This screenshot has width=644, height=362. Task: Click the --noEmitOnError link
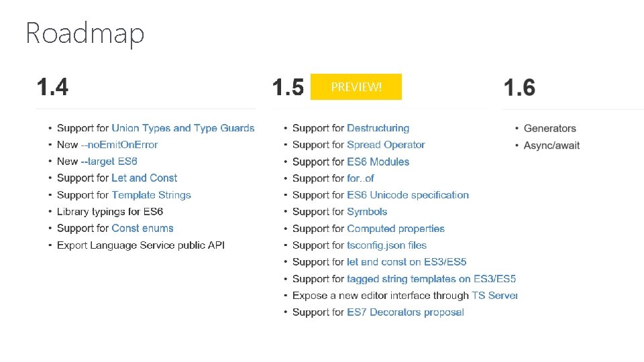[119, 145]
